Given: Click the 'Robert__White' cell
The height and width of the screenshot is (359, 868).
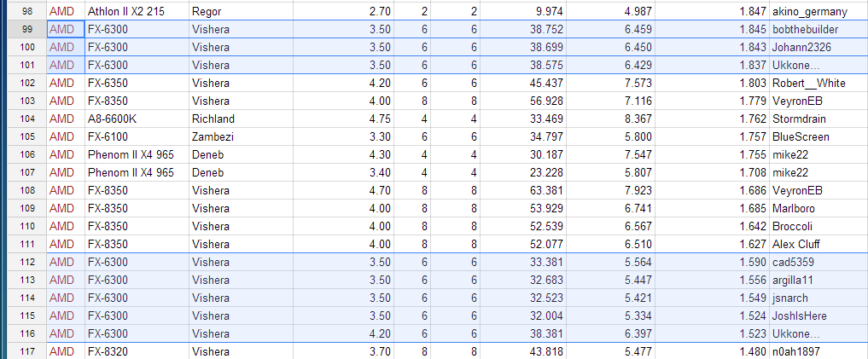Looking at the screenshot, I should pyautogui.click(x=818, y=83).
